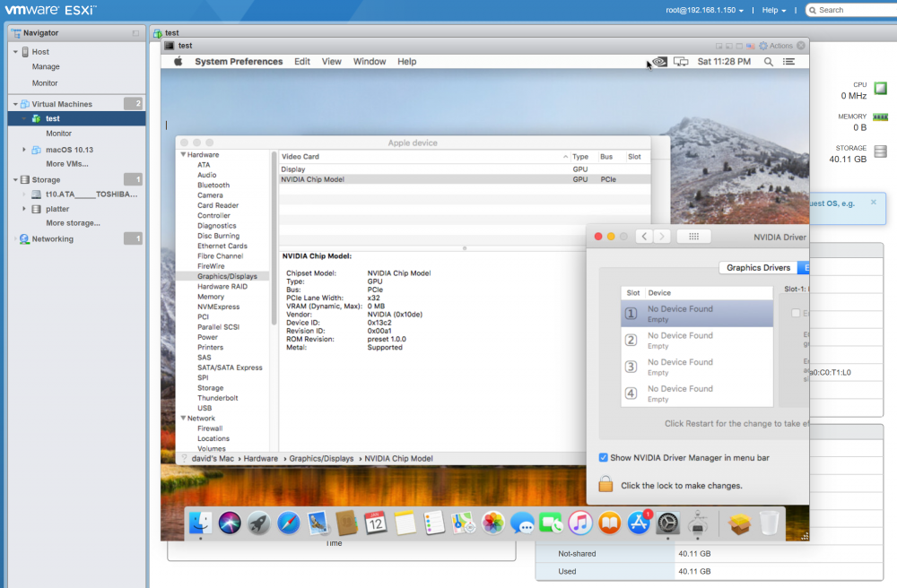Image resolution: width=897 pixels, height=588 pixels.
Task: Select Thunderbolt in hardware sidebar
Action: tap(217, 398)
